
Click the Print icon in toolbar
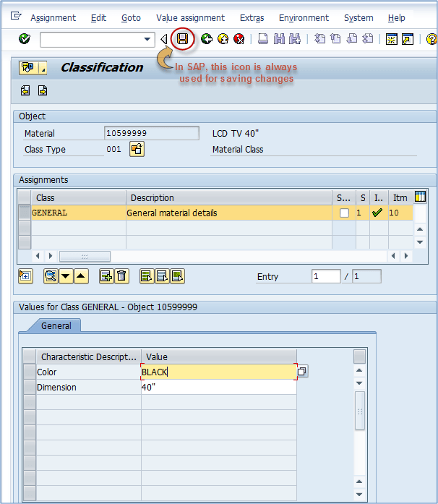(262, 39)
